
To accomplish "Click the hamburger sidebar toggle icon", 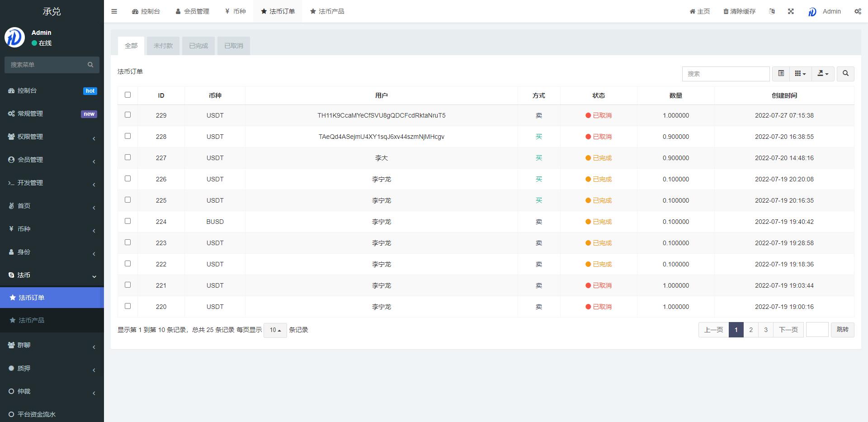I will pyautogui.click(x=114, y=11).
